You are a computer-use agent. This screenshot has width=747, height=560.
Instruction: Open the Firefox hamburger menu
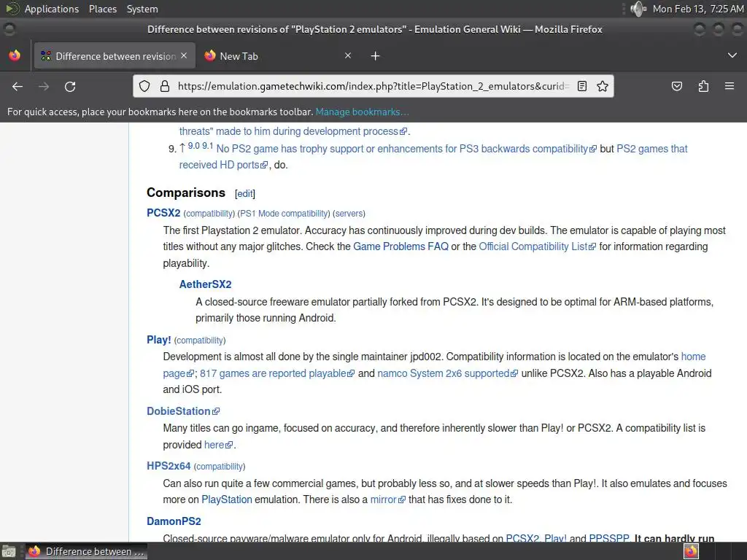[729, 86]
